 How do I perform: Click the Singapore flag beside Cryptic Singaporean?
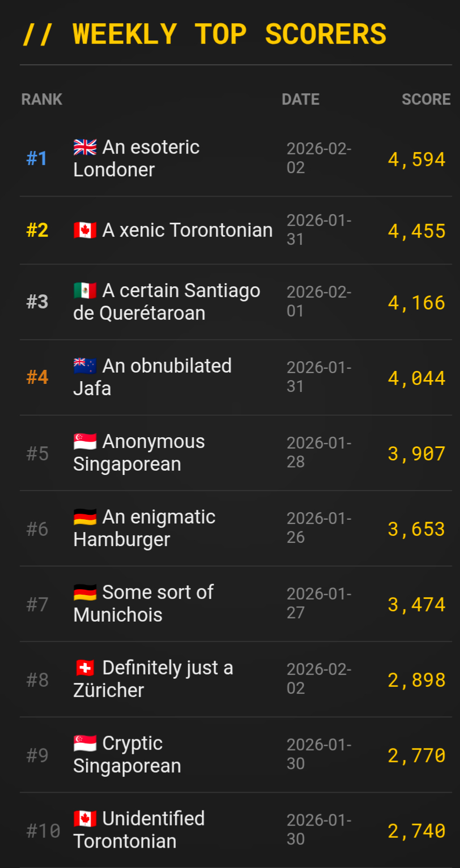tap(85, 743)
